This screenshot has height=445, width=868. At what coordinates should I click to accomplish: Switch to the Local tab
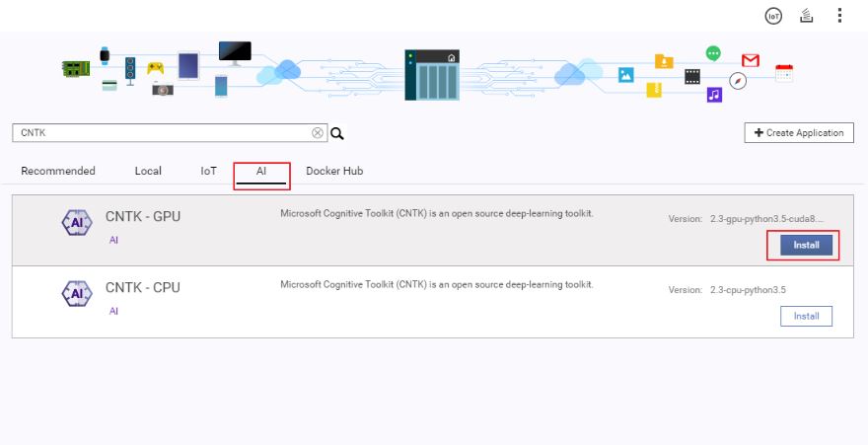pos(148,171)
